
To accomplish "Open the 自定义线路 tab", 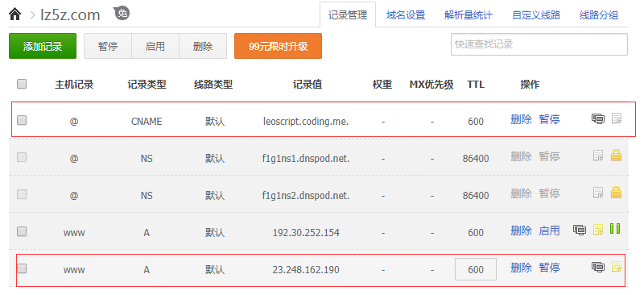I will (536, 15).
